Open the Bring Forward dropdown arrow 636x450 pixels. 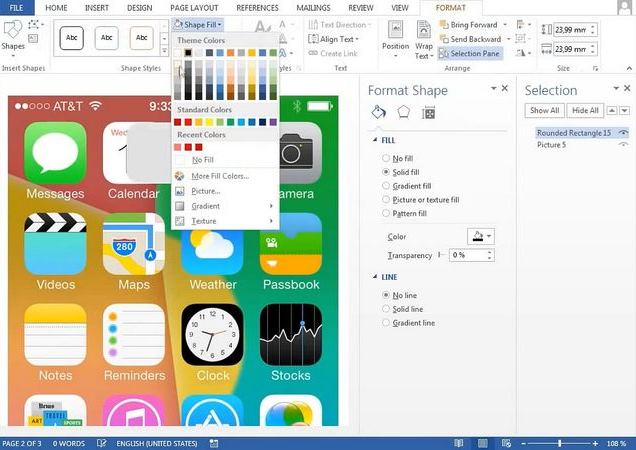(x=505, y=25)
